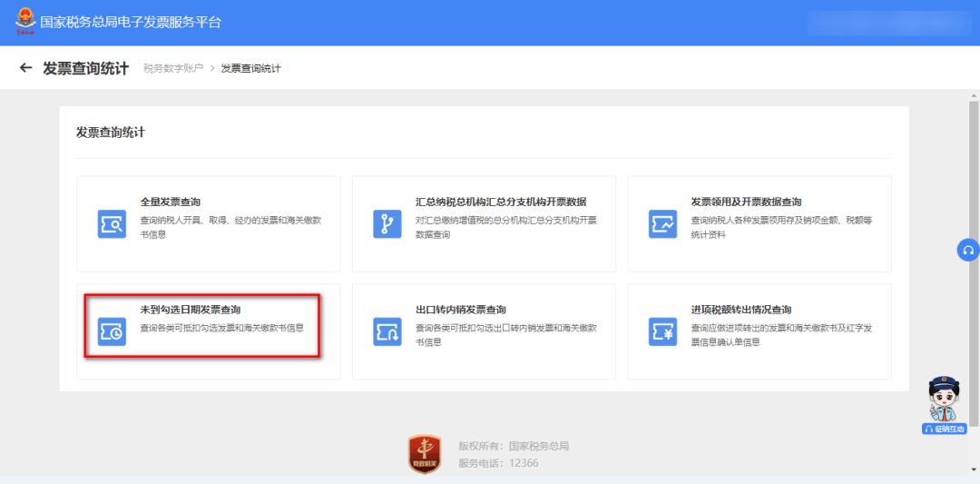Click description 对汇总缴纳增值税的总分机构汇总分支机构开票数据查询

pos(506,228)
